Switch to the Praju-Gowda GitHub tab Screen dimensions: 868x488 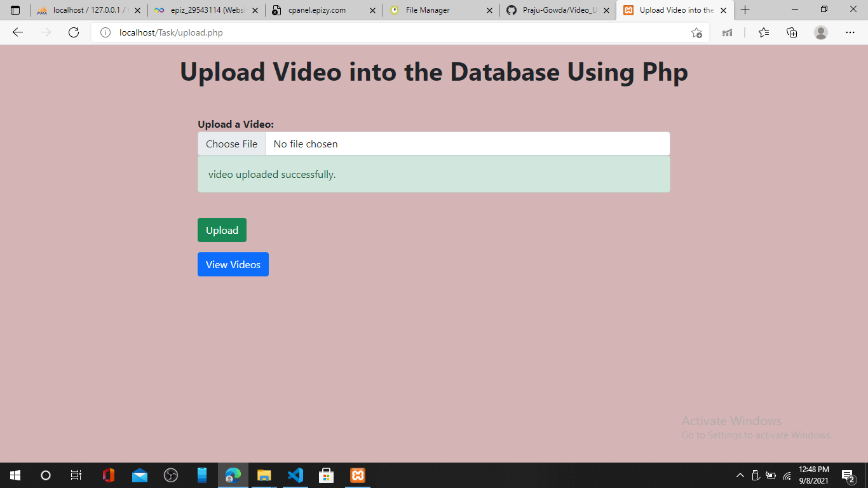pyautogui.click(x=558, y=10)
